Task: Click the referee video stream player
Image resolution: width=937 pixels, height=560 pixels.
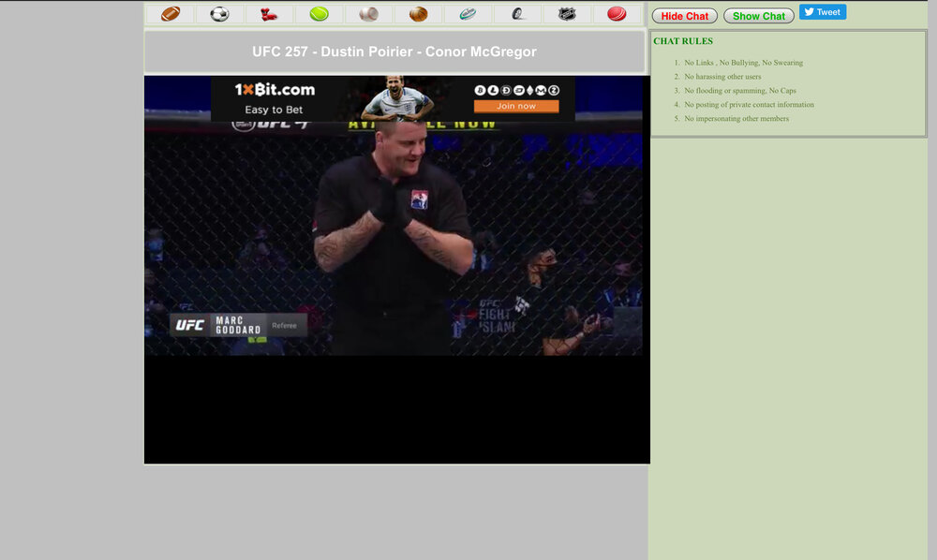Action: point(394,243)
